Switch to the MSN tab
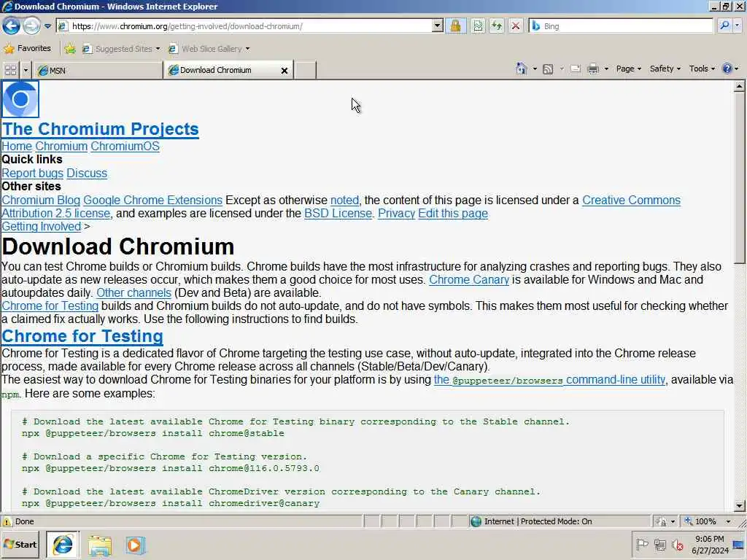747x560 pixels. pos(98,71)
